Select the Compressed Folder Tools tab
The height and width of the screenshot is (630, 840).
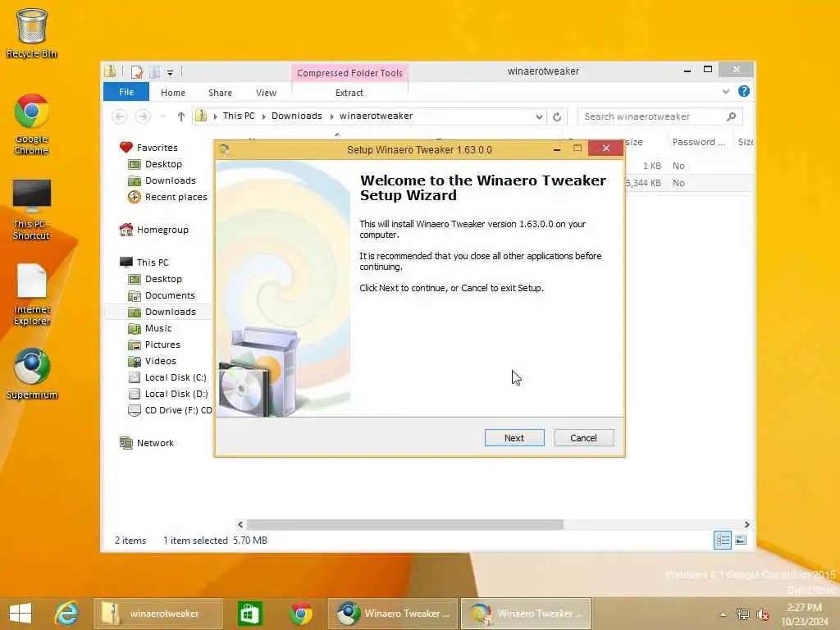tap(349, 73)
